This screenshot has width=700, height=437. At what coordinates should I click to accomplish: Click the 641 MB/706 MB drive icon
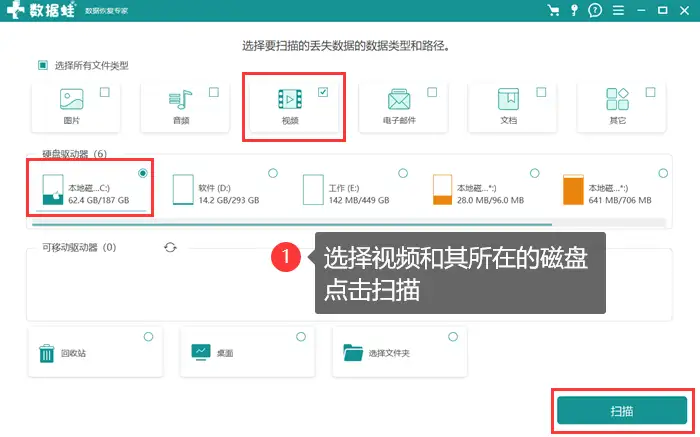pyautogui.click(x=573, y=190)
